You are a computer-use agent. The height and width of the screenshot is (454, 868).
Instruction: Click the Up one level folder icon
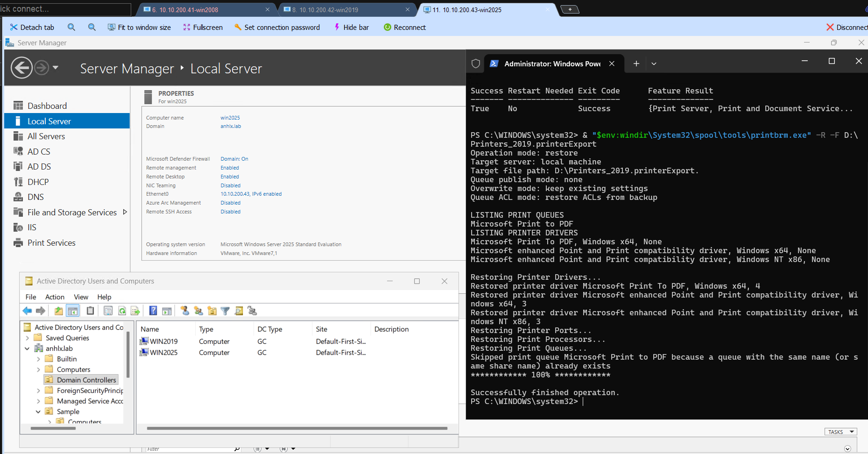pyautogui.click(x=58, y=311)
